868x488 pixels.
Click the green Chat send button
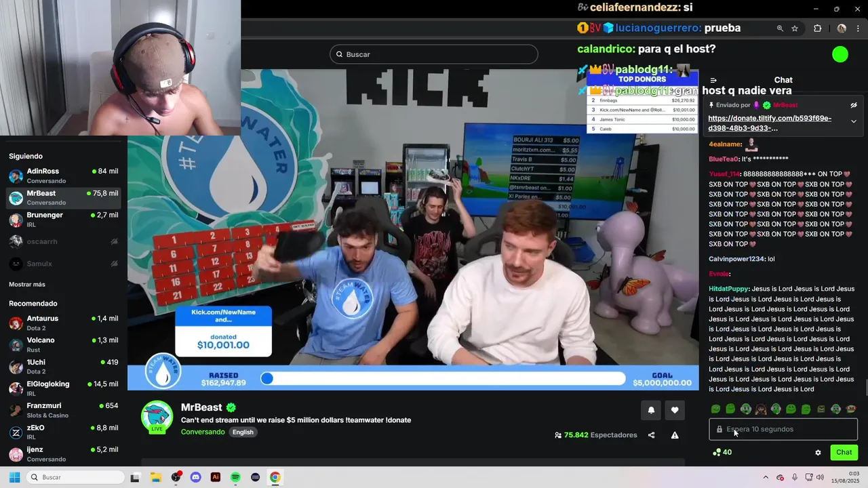[844, 452]
